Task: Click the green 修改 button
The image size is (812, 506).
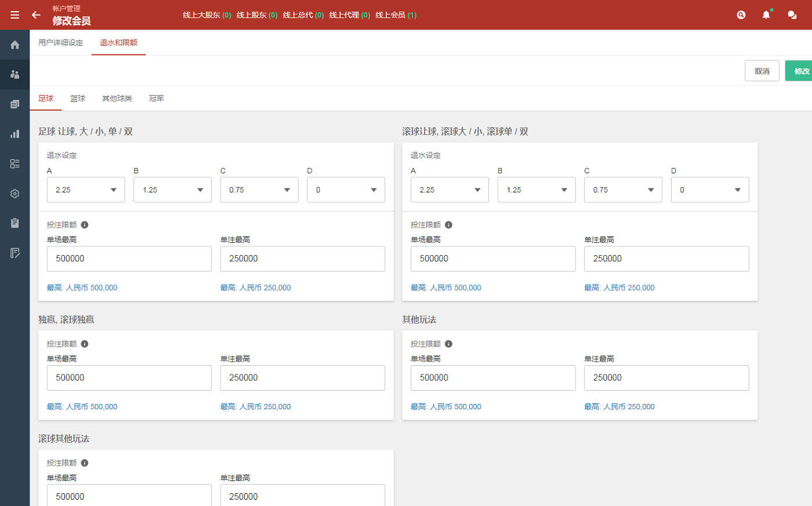Action: (801, 71)
